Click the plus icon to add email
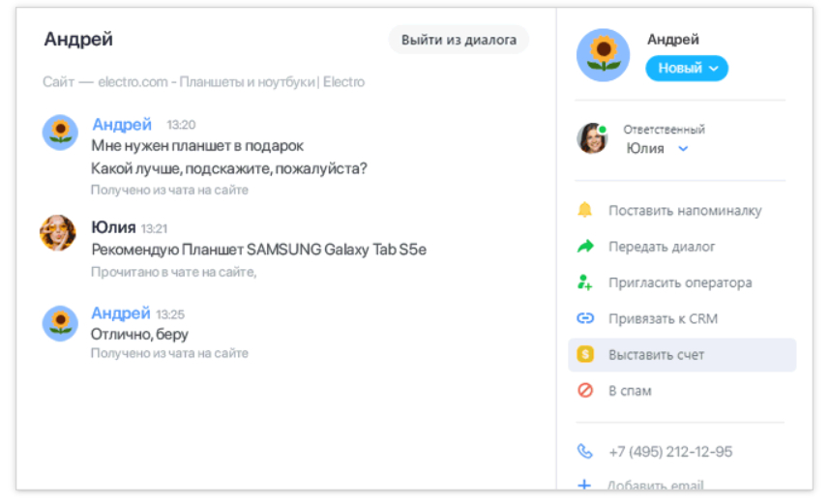This screenshot has width=829, height=504. (x=584, y=484)
